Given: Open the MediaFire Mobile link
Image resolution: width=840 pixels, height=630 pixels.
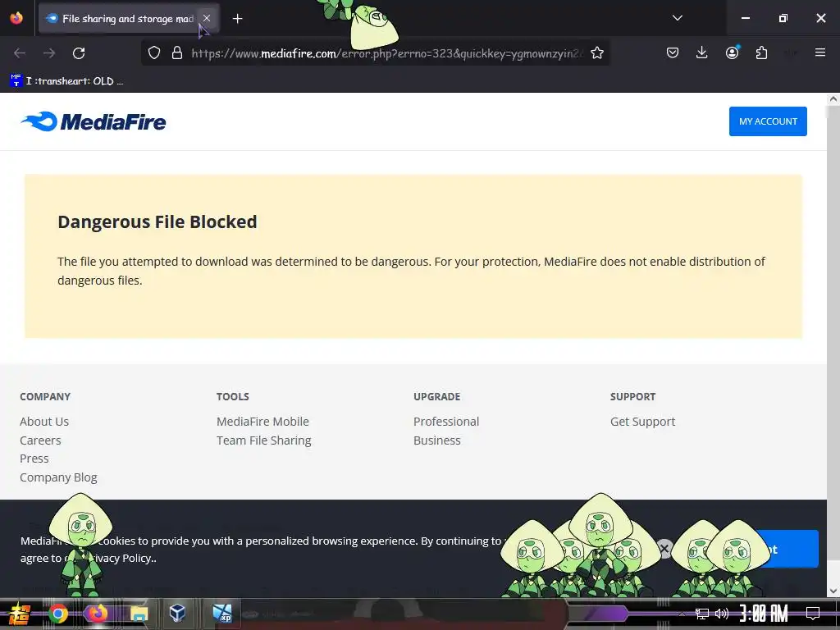Looking at the screenshot, I should coord(262,422).
